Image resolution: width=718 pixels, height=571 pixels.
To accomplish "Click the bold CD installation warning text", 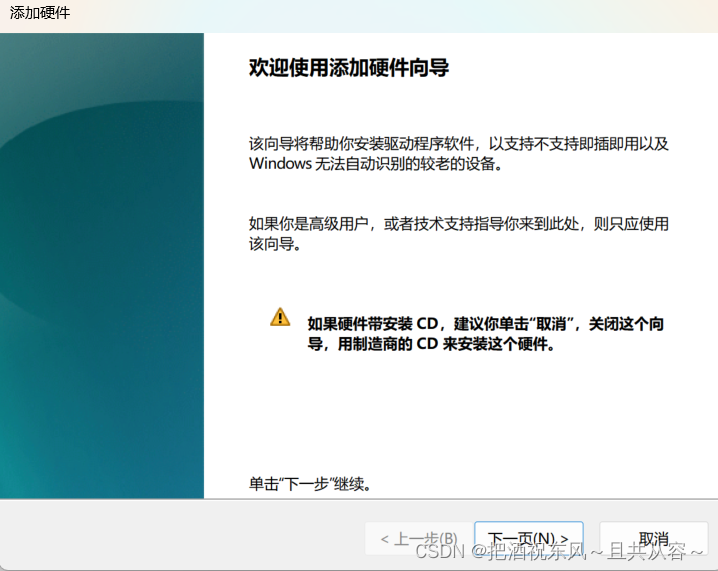I will click(x=485, y=334).
